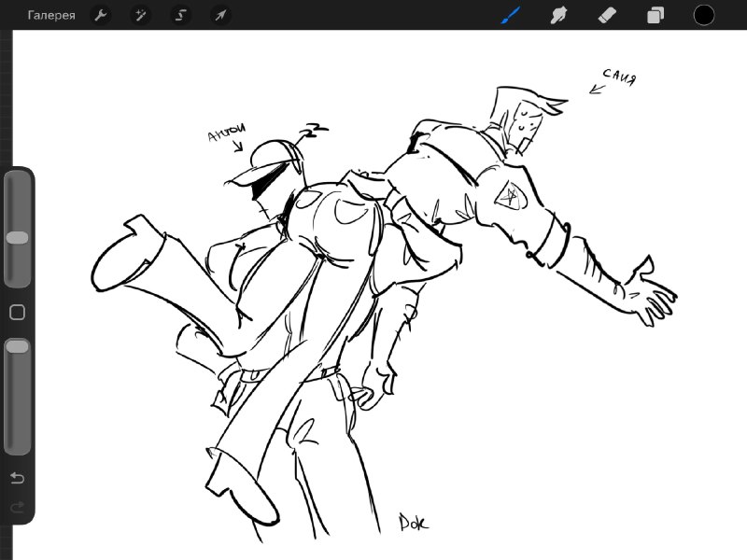Click the brush size slider handle
Image resolution: width=747 pixels, height=560 pixels.
pyautogui.click(x=17, y=238)
